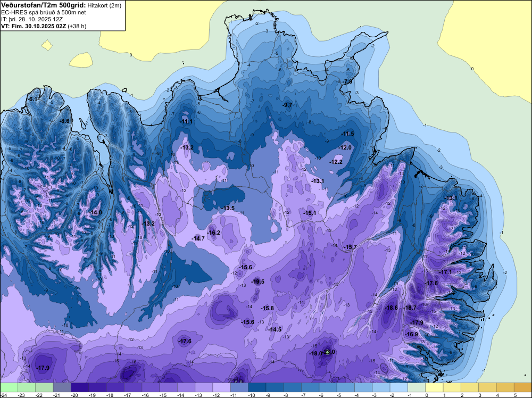Viewport: 532px width, 398px height.
Task: Click the -16.9 temperature label
Action: pos(412,334)
